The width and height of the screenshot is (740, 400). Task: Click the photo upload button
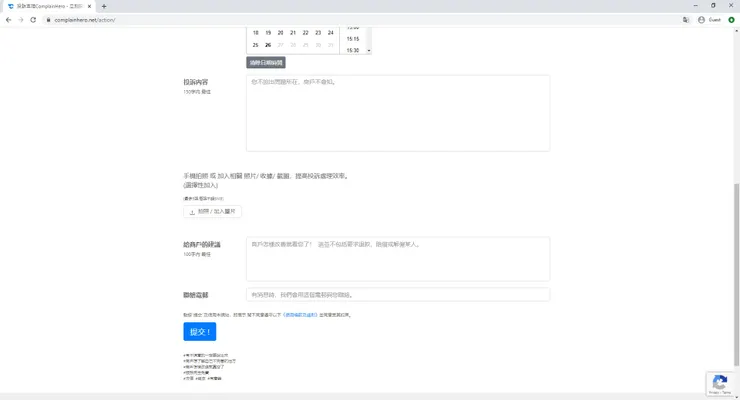[212, 211]
